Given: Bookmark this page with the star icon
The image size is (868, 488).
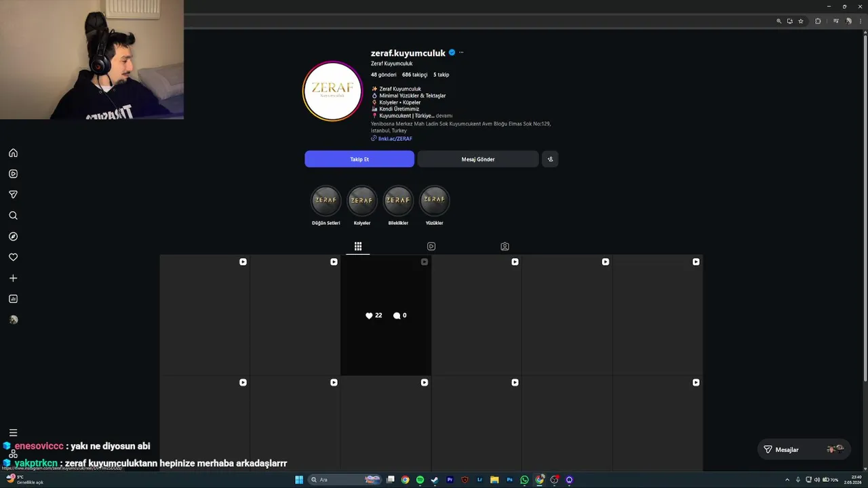Looking at the screenshot, I should point(800,21).
